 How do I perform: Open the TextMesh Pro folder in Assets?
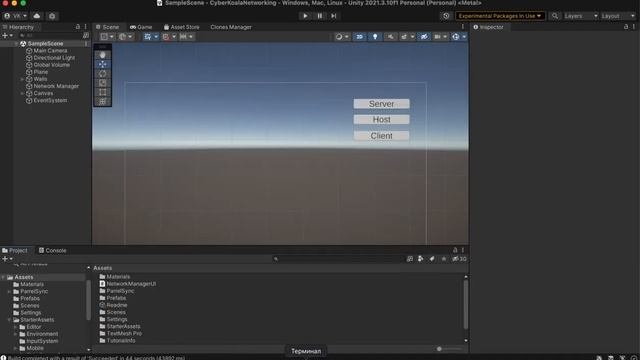pos(121,333)
